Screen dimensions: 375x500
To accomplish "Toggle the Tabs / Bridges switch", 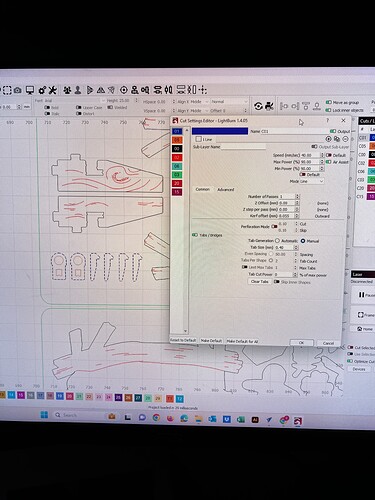I will coord(195,235).
